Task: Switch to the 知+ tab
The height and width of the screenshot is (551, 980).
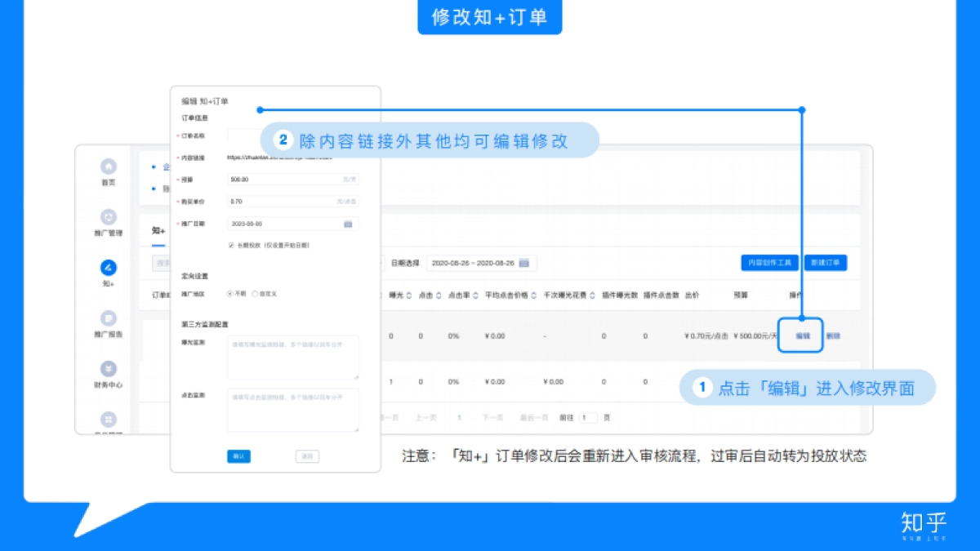Action: pyautogui.click(x=157, y=231)
